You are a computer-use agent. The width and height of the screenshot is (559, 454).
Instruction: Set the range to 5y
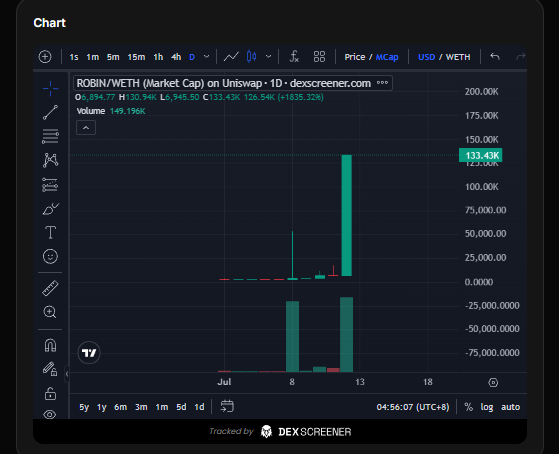tap(84, 407)
